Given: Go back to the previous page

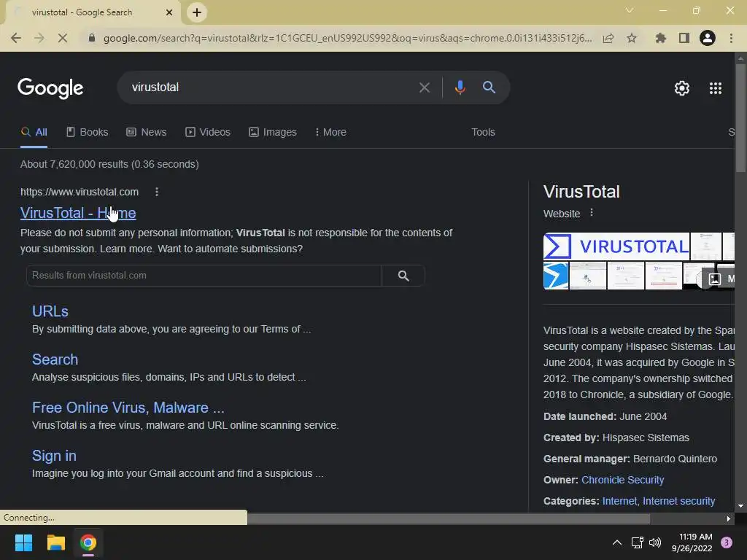Looking at the screenshot, I should (x=16, y=38).
